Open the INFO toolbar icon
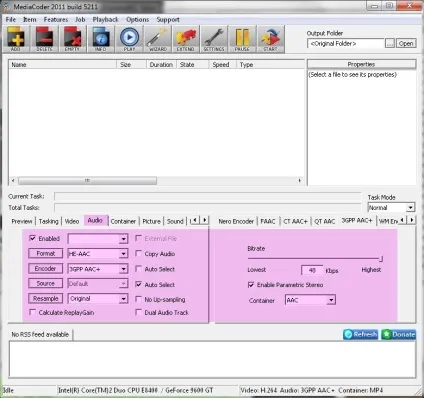424x398 pixels. click(101, 39)
